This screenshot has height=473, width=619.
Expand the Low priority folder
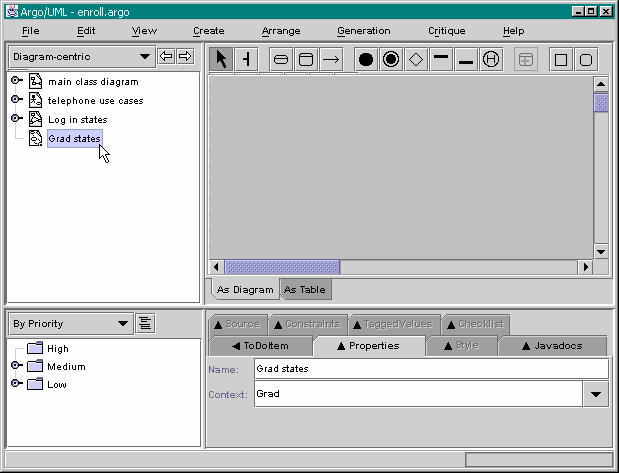(x=16, y=383)
